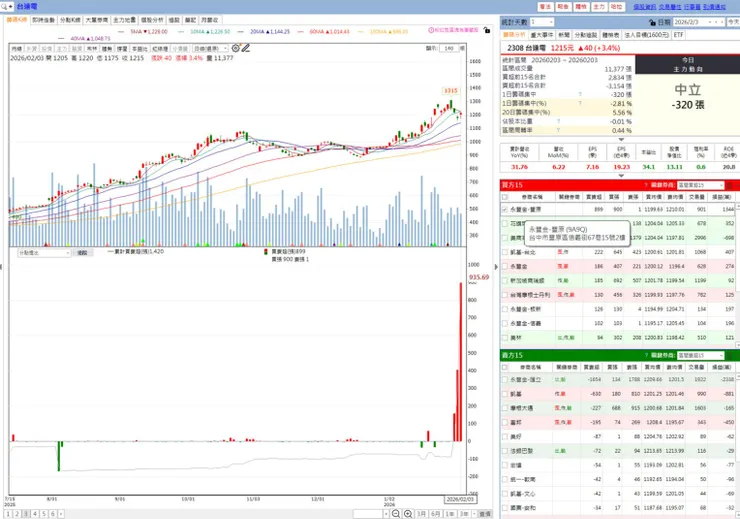Check the 美林 buyer row checkbox
Screen dimensions: 740x519
(505, 338)
